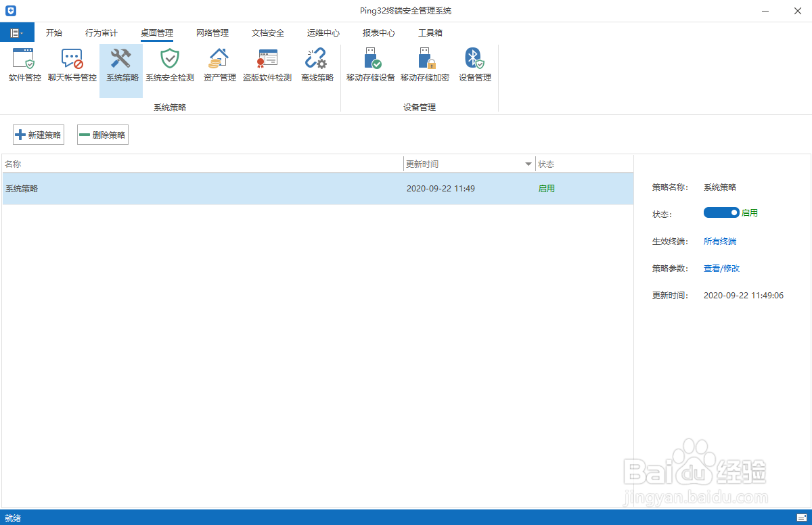Open 移动存储设备 removable storage devices
Viewport: 812px width, 525px height.
[x=370, y=66]
